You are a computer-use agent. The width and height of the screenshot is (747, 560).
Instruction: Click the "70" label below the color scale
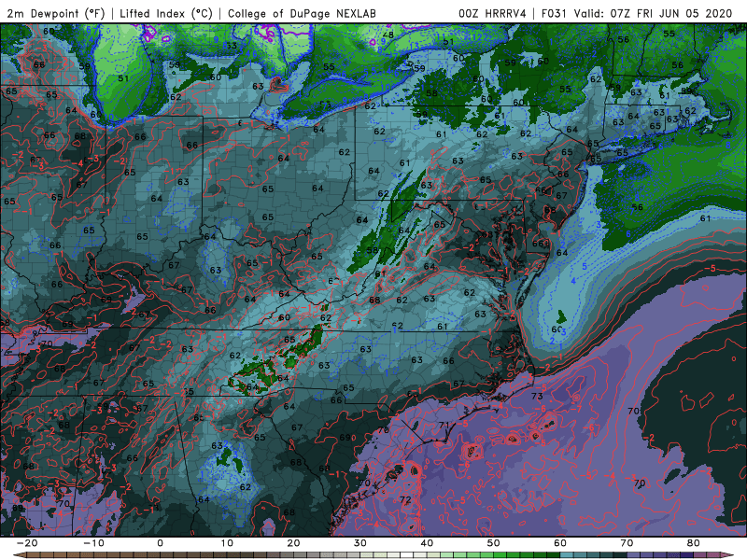(627, 543)
